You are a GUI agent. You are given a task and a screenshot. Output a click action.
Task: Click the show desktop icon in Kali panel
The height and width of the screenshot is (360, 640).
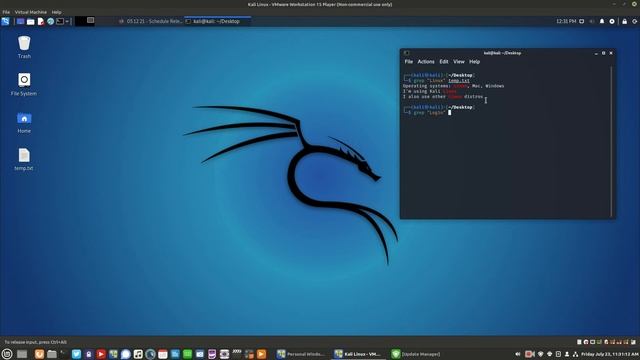20,21
